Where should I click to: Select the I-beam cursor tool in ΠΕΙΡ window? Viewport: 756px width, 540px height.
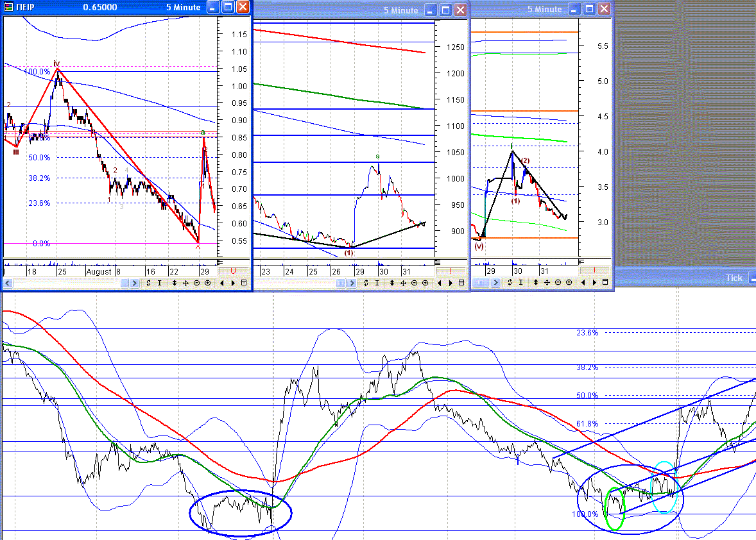tap(160, 283)
